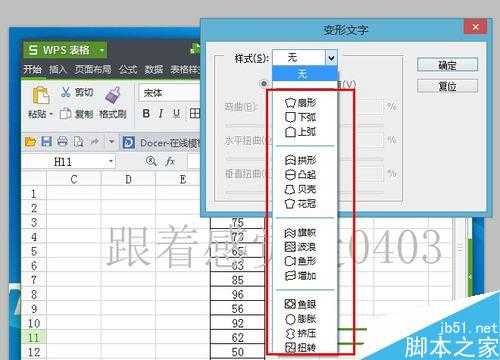Activate the 格式刷 format painter

tap(113, 103)
